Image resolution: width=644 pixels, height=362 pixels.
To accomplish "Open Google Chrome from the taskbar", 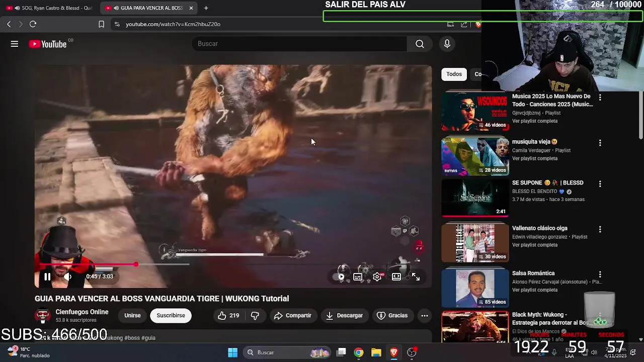I will 359,352.
